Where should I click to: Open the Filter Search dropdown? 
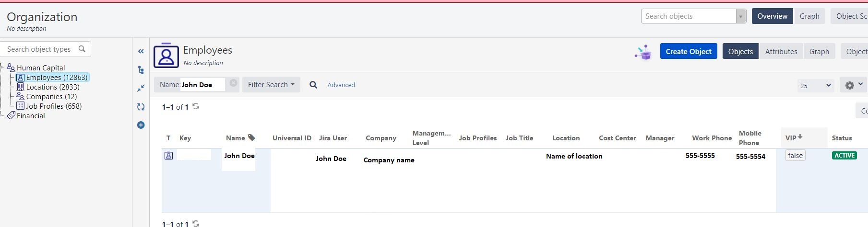pyautogui.click(x=271, y=85)
